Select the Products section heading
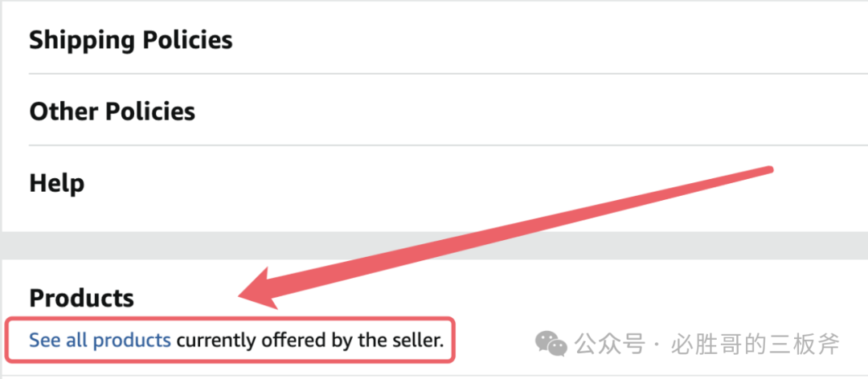 [x=81, y=299]
